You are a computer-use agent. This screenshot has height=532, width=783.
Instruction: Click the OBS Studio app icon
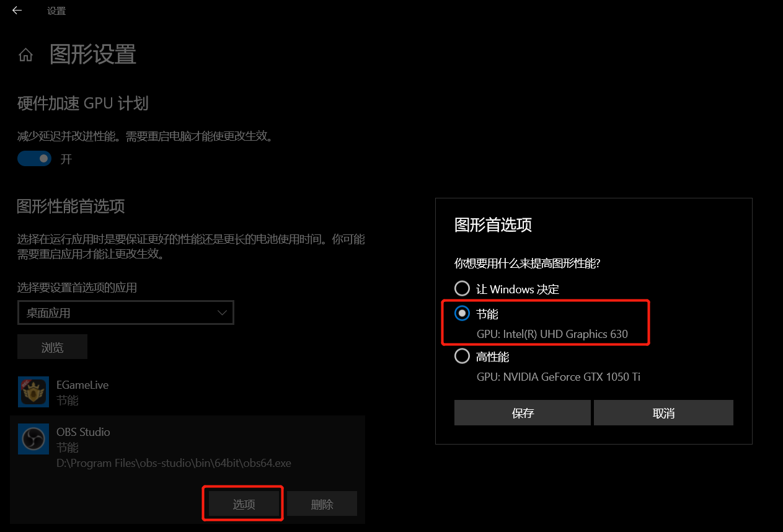tap(33, 439)
